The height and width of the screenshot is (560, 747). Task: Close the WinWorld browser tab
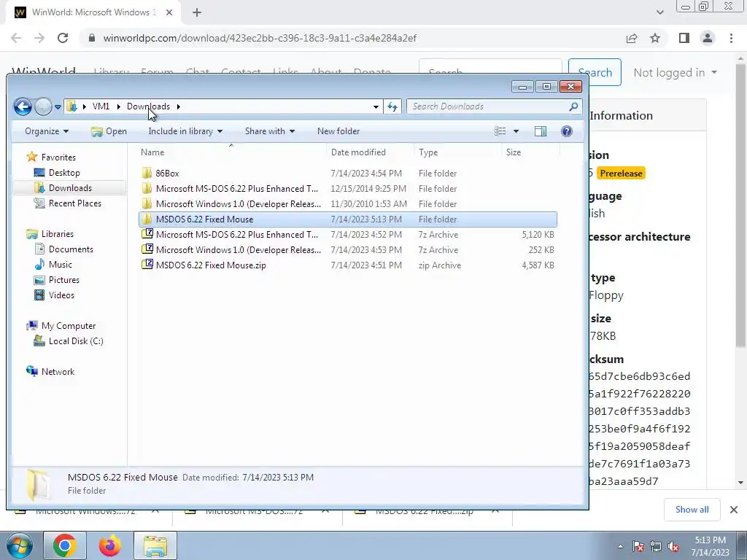(x=169, y=12)
